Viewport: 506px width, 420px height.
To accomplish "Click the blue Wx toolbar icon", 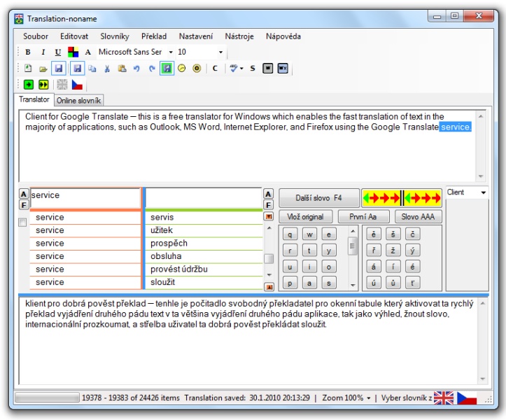I will point(283,69).
